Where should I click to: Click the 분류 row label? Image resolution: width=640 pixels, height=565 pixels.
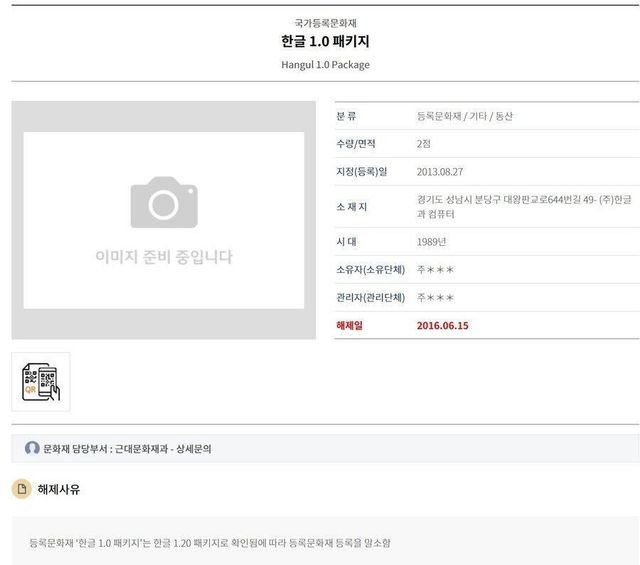click(346, 116)
